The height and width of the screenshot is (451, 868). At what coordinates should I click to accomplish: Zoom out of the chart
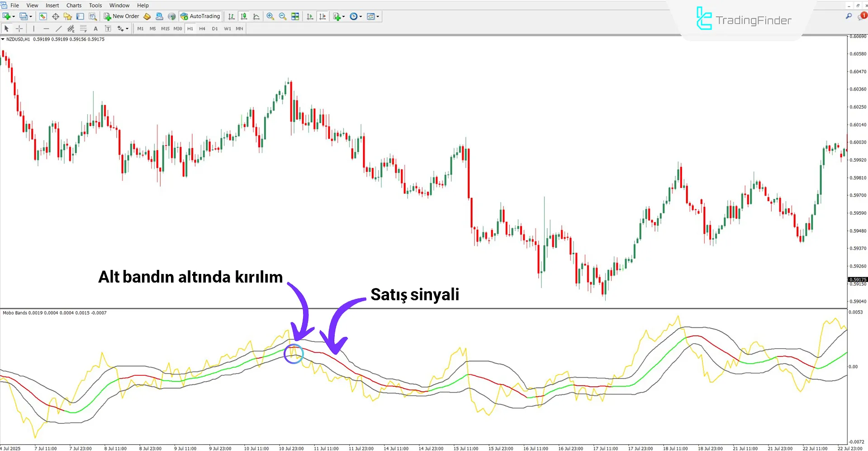point(282,16)
